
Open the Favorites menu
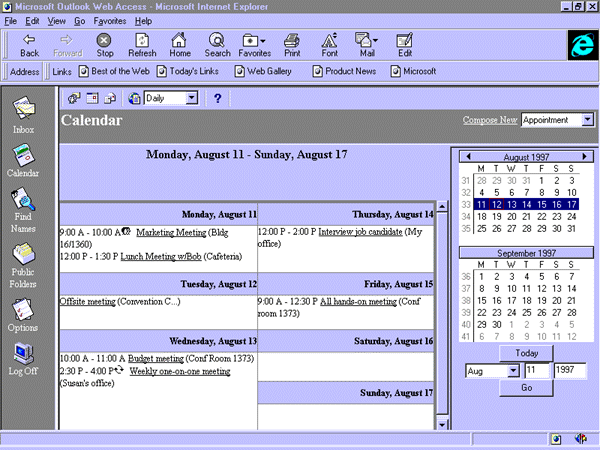109,20
